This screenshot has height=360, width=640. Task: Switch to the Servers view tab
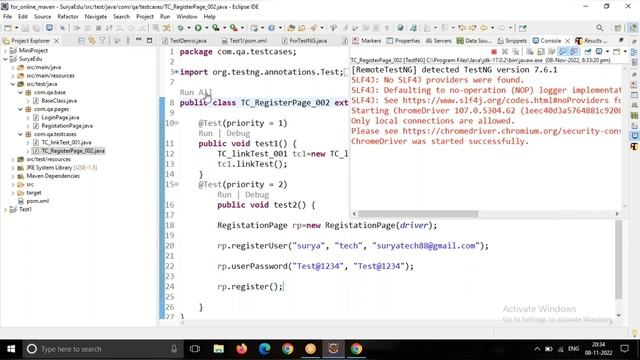[x=438, y=41]
